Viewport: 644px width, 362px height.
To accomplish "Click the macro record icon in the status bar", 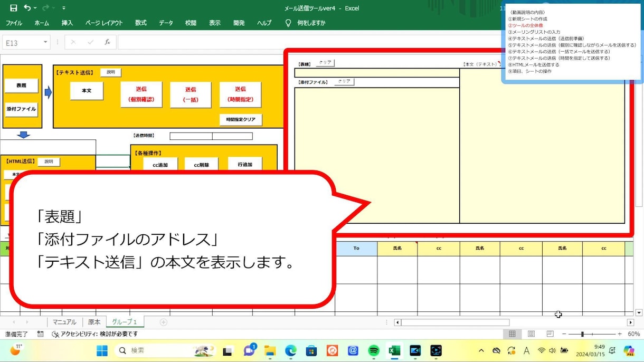I will pyautogui.click(x=40, y=334).
